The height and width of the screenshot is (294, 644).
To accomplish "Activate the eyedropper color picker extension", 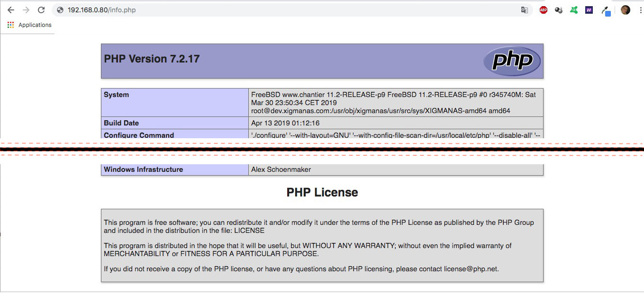I will click(x=606, y=10).
